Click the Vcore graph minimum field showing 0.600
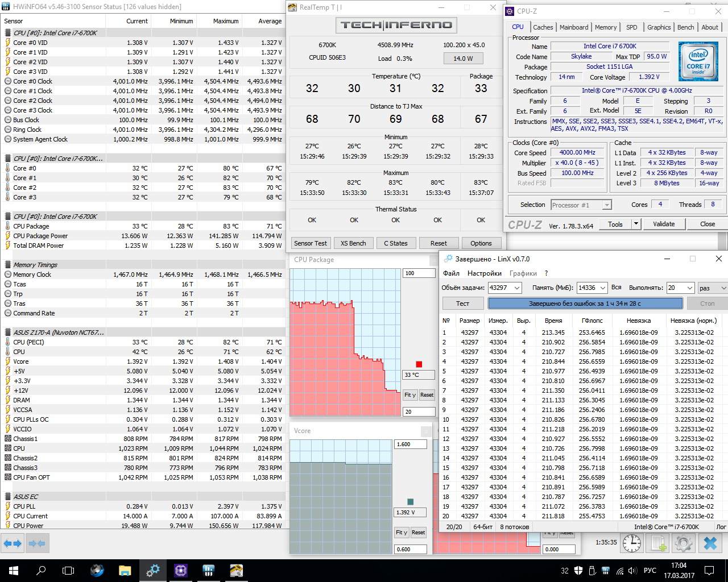The width and height of the screenshot is (728, 582). coord(411,550)
